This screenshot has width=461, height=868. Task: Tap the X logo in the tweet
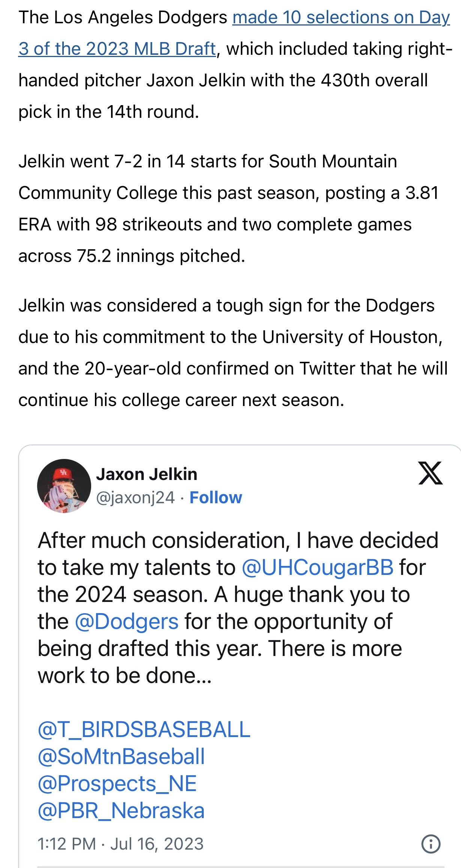(x=430, y=473)
